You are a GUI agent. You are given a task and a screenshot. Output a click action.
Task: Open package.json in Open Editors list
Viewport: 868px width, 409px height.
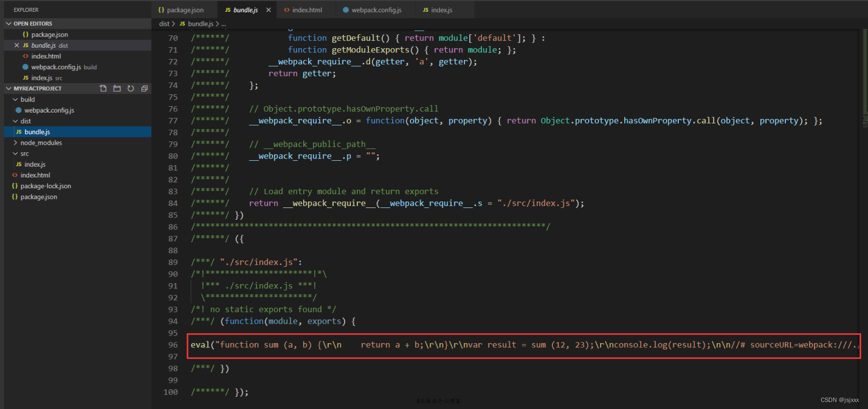(x=78, y=34)
